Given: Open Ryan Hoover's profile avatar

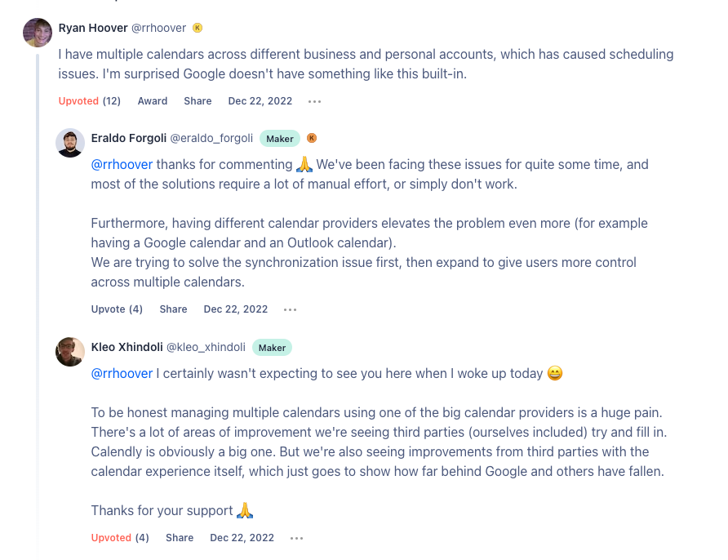Looking at the screenshot, I should pyautogui.click(x=38, y=33).
